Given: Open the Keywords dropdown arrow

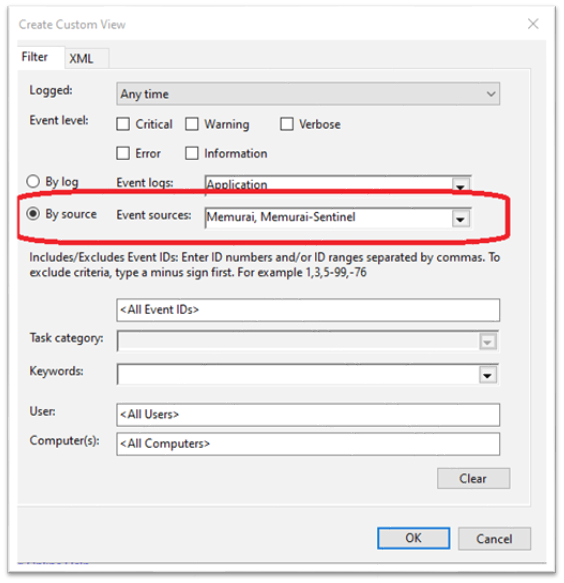Looking at the screenshot, I should coord(487,375).
